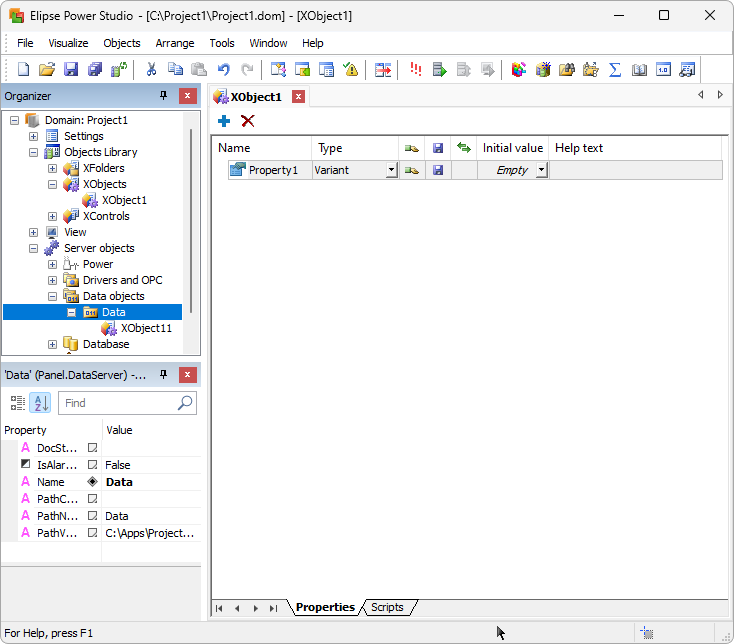Expand the Power node in the tree
The image size is (734, 644).
(53, 264)
